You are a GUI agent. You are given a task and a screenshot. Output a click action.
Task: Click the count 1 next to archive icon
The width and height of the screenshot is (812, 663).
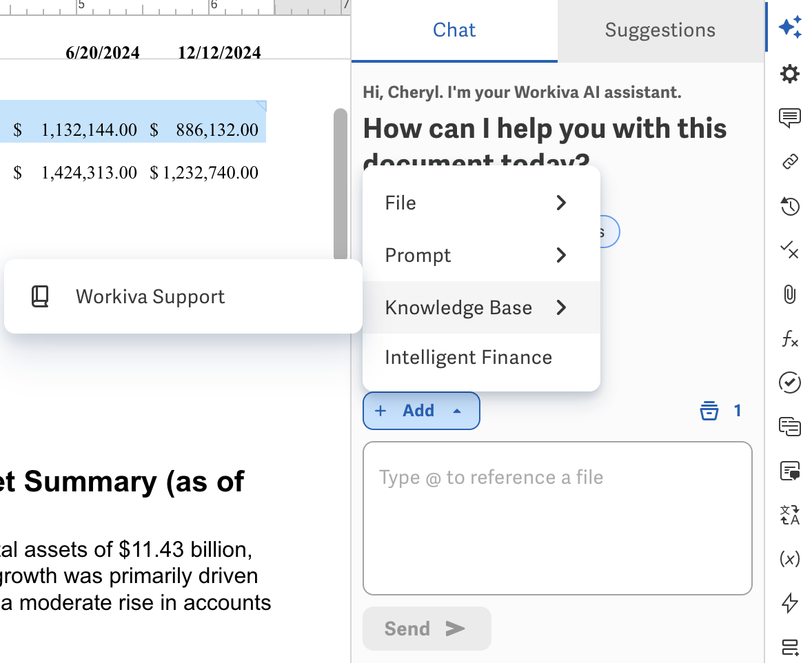click(738, 411)
